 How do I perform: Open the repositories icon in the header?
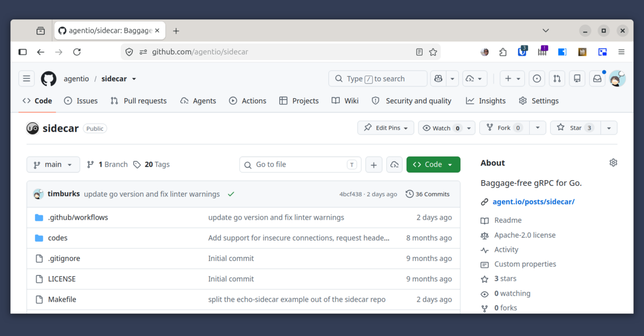(577, 79)
